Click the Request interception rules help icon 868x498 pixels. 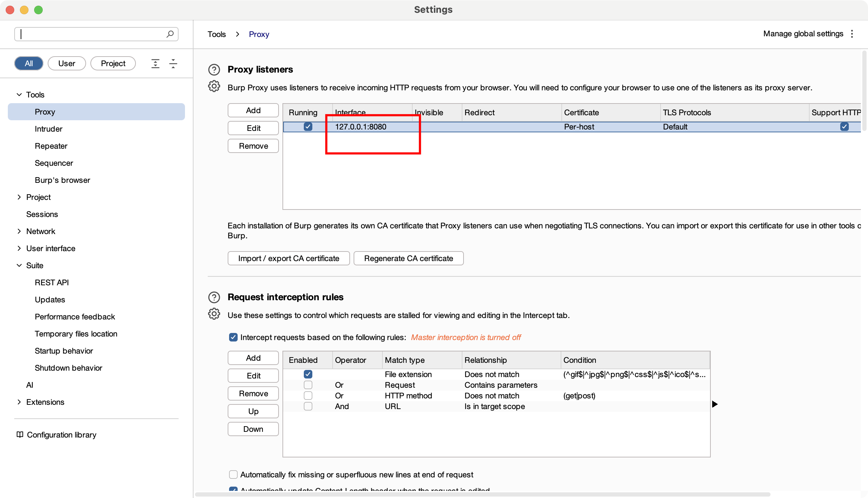pos(214,297)
